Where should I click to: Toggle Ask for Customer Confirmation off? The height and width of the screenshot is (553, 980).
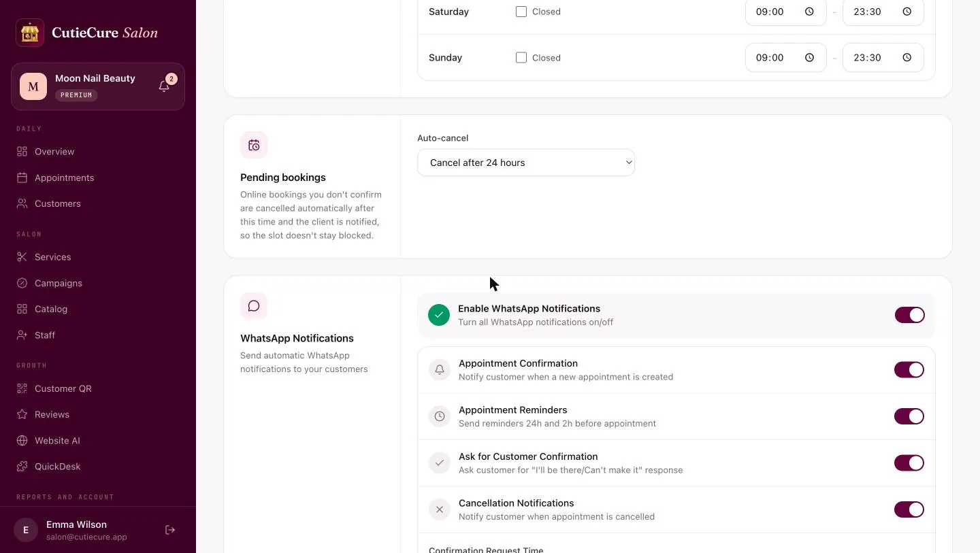coord(909,463)
